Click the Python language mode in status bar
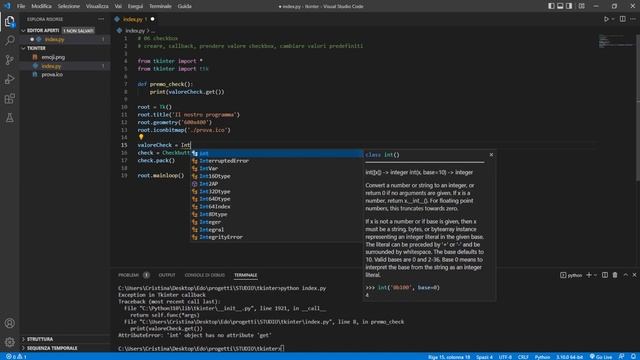Screen dimensions: 640x360 [x=542, y=357]
